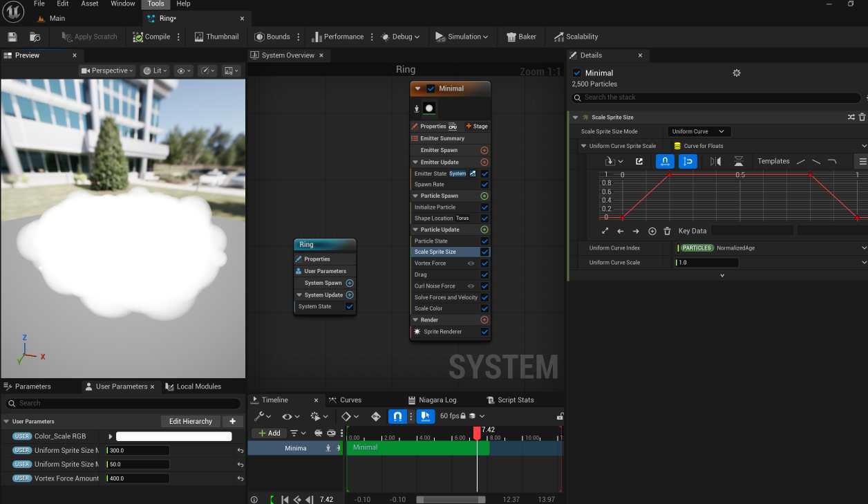Toggle the Minimal emitter enabled checkbox
This screenshot has width=868, height=504.
(431, 88)
